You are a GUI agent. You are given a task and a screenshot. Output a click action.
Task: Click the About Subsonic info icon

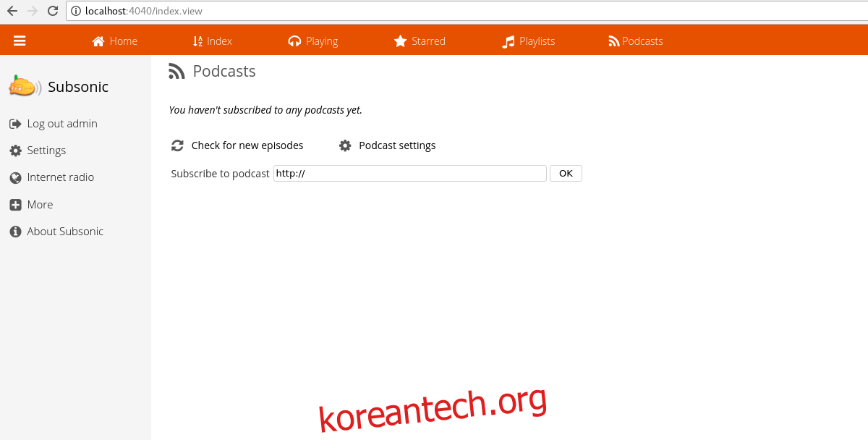(15, 232)
